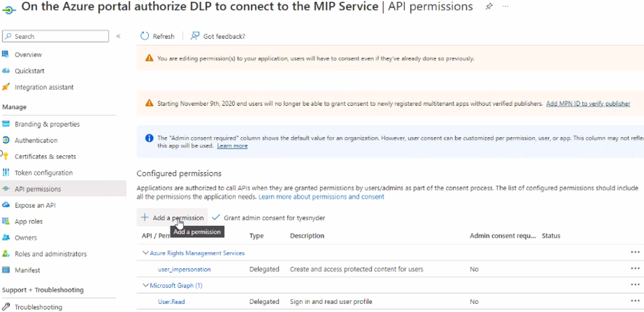The image size is (644, 312).
Task: Click the Owners people icon
Action: pos(6,238)
